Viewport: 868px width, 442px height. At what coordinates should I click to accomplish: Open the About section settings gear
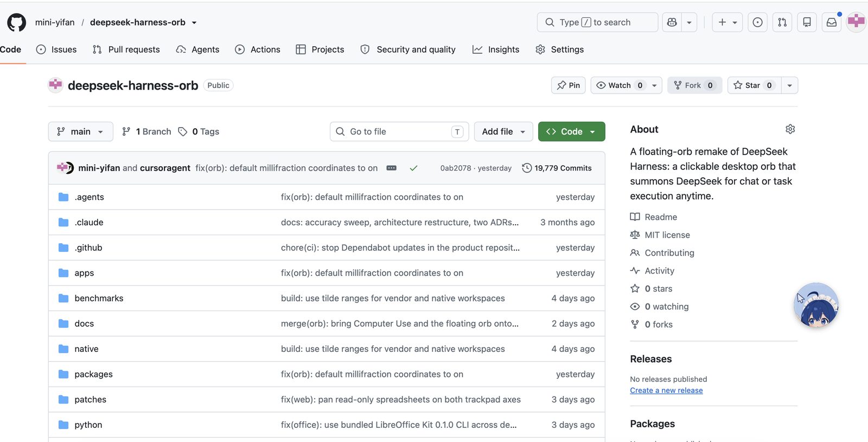tap(790, 129)
